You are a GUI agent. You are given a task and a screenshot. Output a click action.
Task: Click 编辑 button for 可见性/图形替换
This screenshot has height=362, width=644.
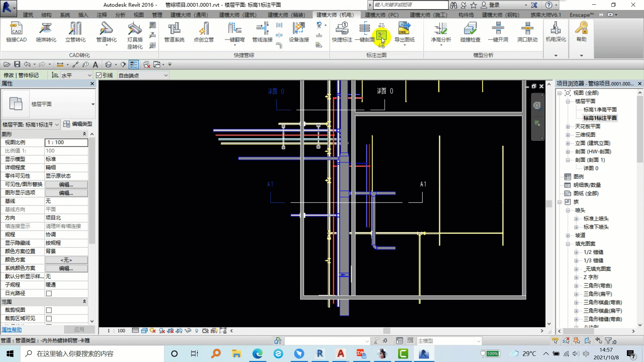(x=66, y=185)
